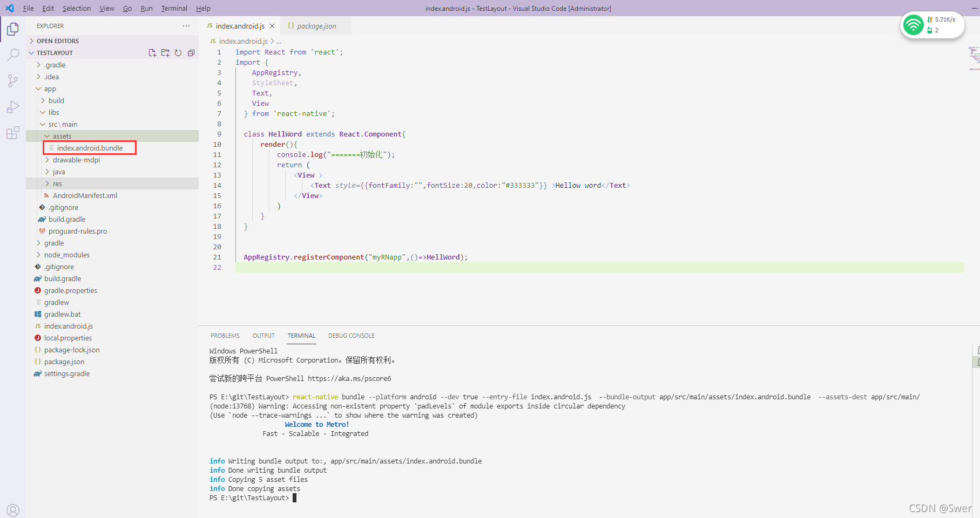Screen dimensions: 980x518
Task: Switch to the DEBUG CONSOLE tab
Action: click(x=352, y=336)
